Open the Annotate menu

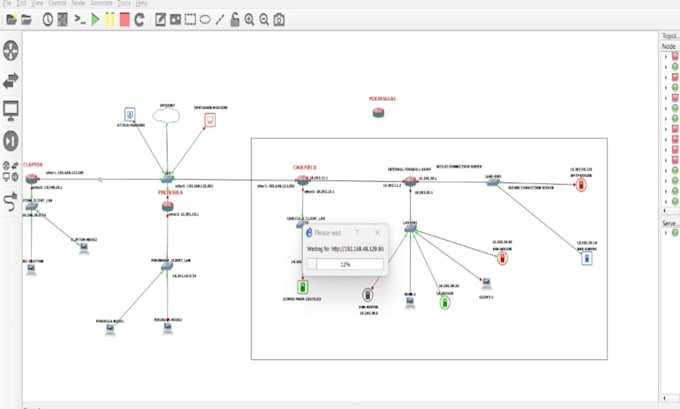[x=101, y=3]
